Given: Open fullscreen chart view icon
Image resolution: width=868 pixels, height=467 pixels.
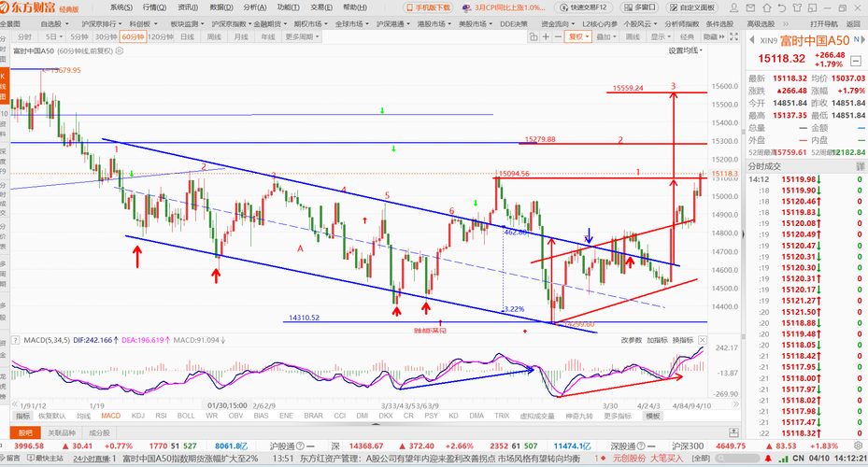Looking at the screenshot, I should [734, 36].
